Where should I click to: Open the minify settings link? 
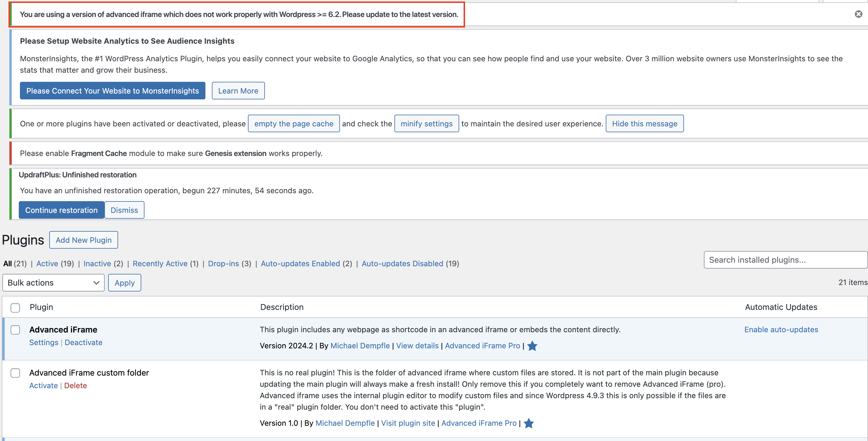[427, 124]
